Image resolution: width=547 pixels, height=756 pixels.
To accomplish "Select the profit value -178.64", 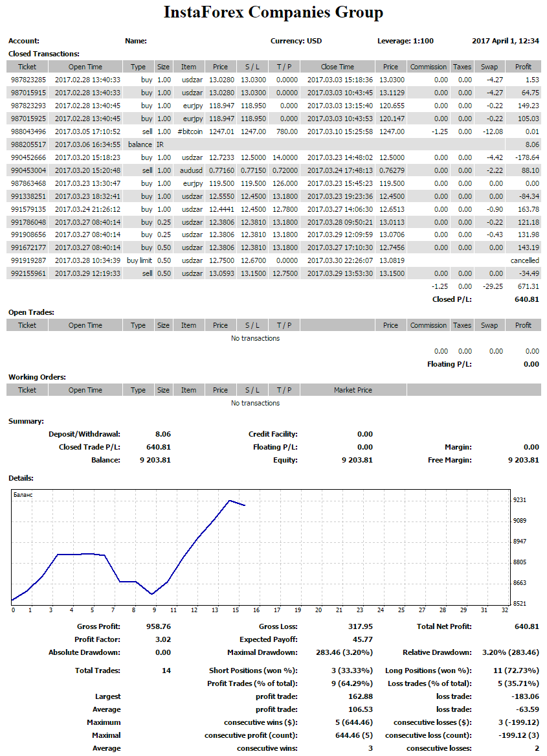I will [x=526, y=157].
